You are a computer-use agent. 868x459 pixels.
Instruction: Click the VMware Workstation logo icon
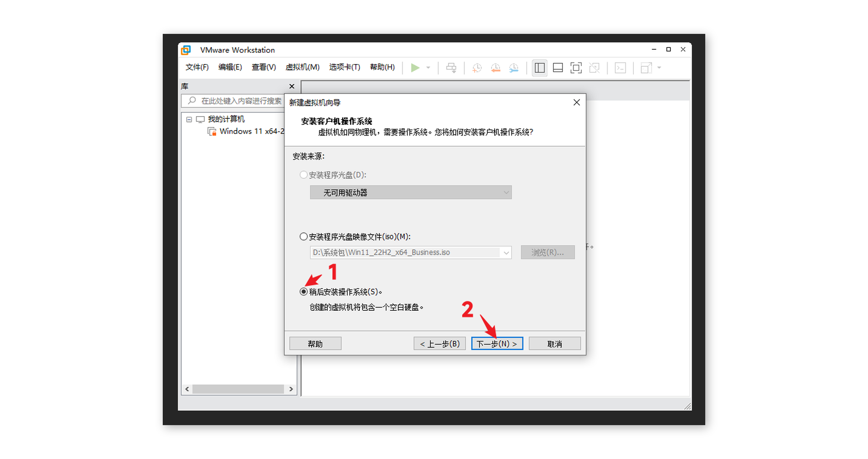[x=186, y=50]
